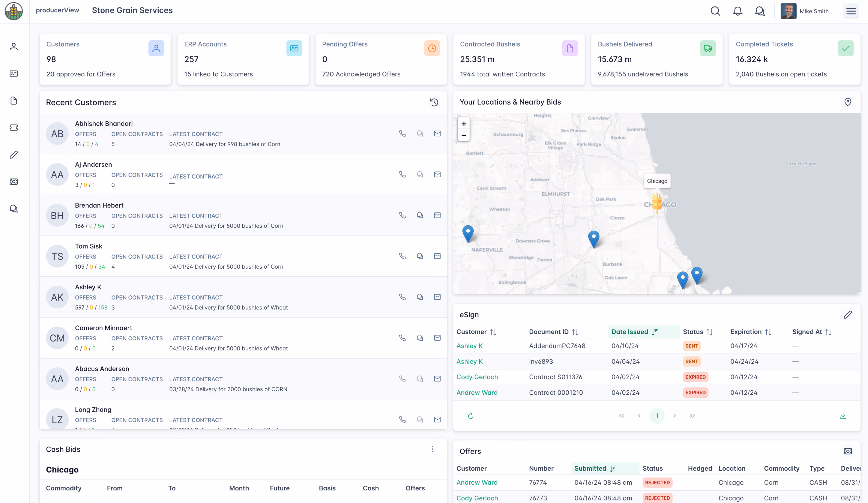Open the global search
This screenshot has height=503, width=868.
coord(715,11)
